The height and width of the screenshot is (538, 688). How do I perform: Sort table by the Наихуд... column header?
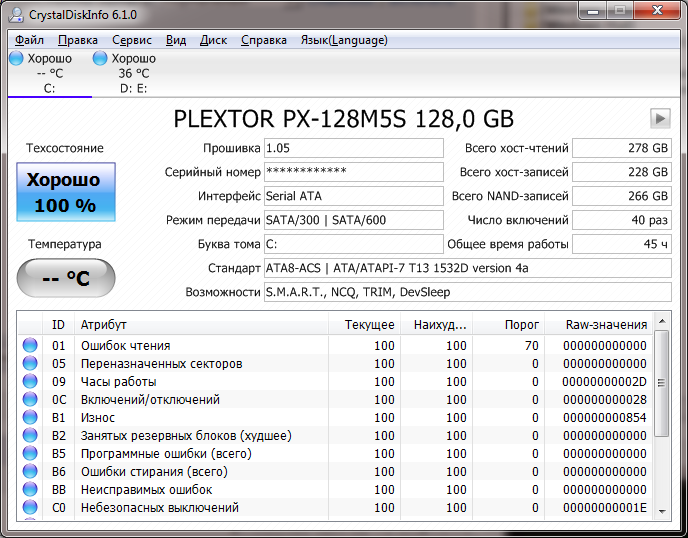click(436, 325)
